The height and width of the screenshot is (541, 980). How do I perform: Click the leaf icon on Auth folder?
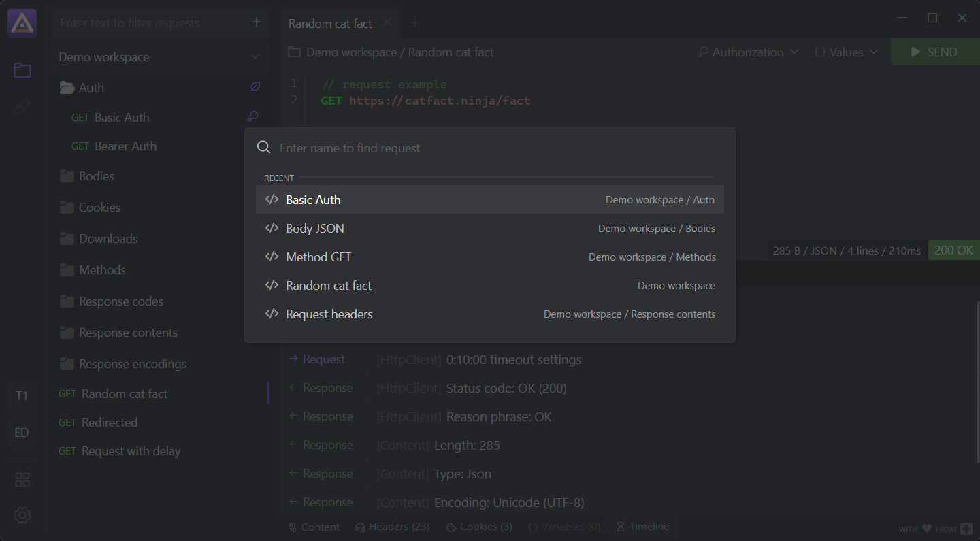pyautogui.click(x=255, y=87)
